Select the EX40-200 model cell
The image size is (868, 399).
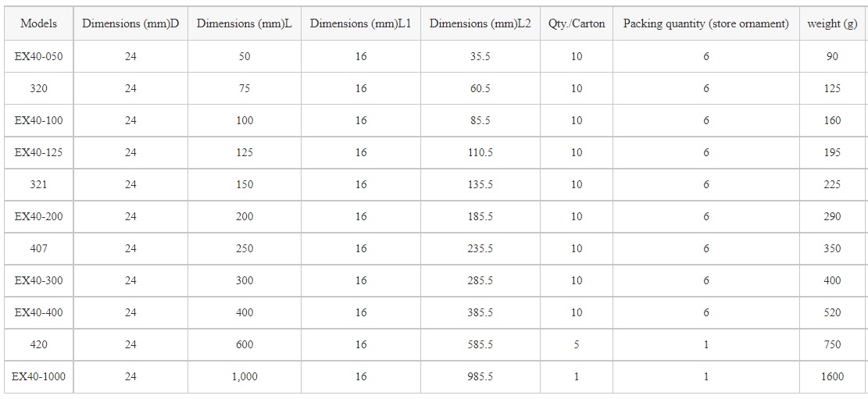coord(38,216)
